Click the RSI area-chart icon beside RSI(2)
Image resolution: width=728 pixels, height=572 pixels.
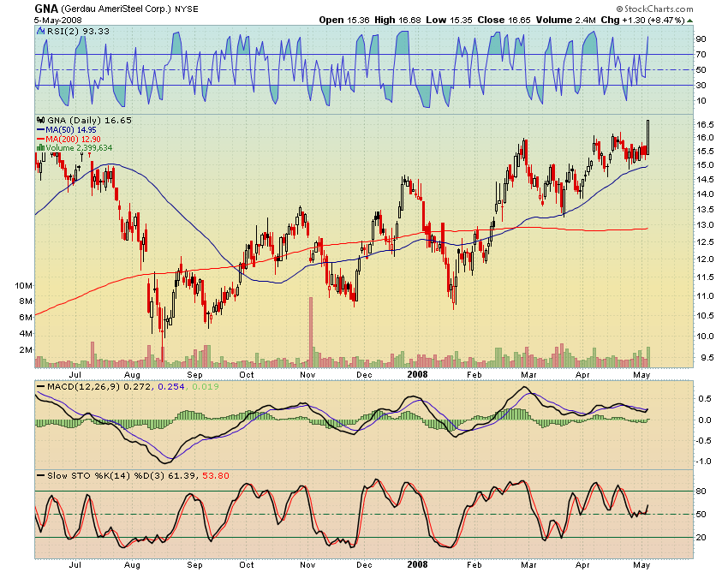41,31
